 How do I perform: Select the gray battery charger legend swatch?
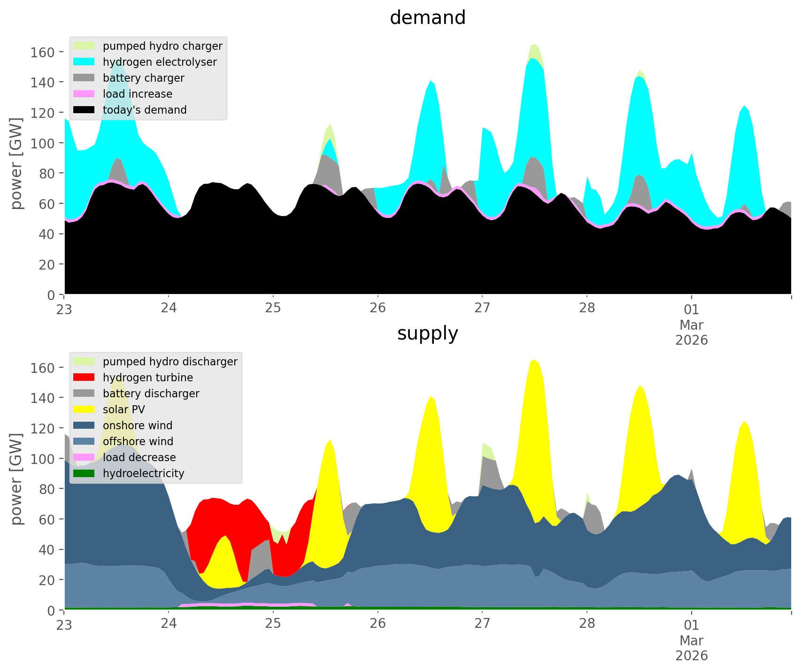[x=85, y=78]
